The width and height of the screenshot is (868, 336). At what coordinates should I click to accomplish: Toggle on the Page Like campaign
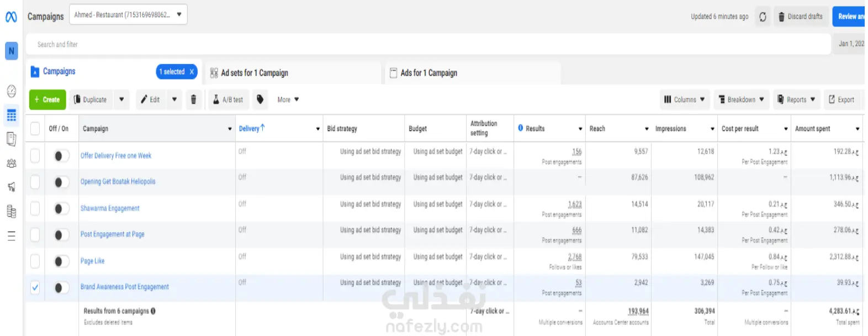pyautogui.click(x=61, y=261)
